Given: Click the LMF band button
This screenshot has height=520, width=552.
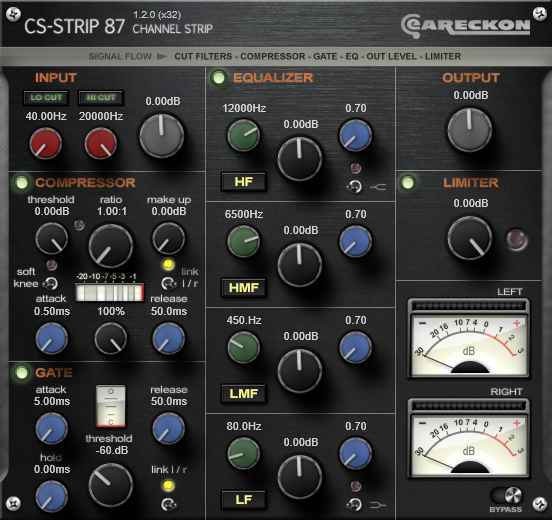Looking at the screenshot, I should pyautogui.click(x=243, y=394).
